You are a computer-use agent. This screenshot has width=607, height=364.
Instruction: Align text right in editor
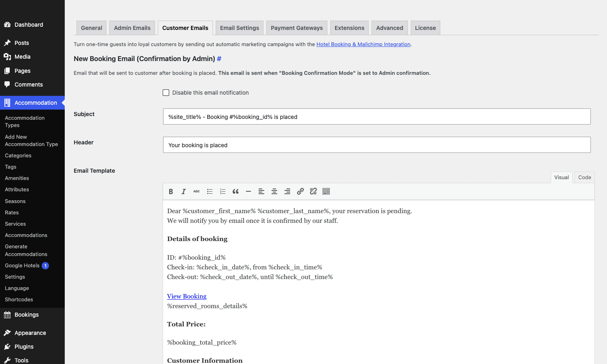point(287,192)
